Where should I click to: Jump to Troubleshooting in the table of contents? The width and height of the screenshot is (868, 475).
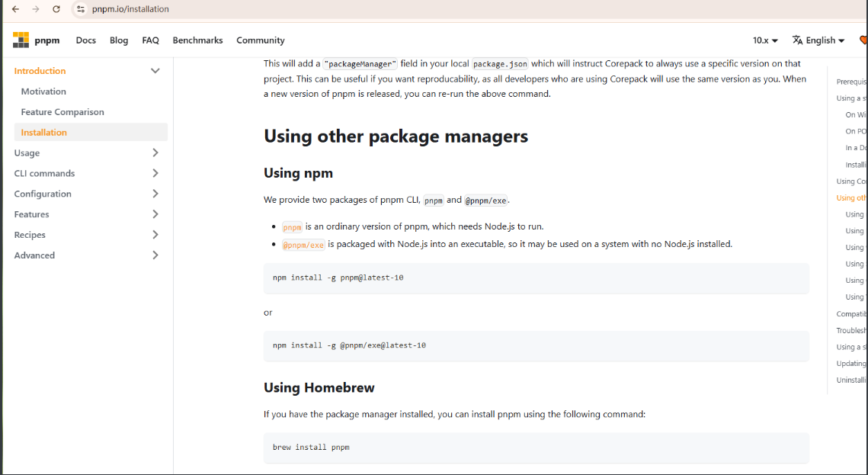pos(851,330)
